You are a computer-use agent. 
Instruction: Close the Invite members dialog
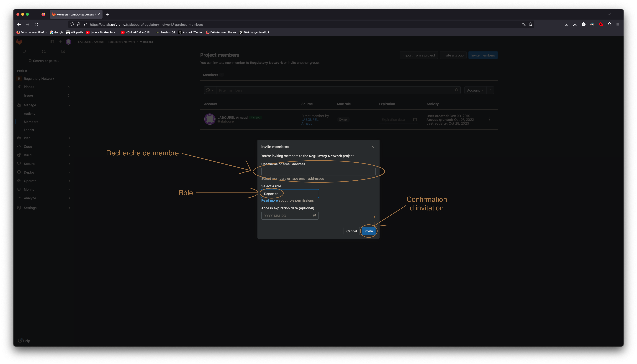[373, 146]
